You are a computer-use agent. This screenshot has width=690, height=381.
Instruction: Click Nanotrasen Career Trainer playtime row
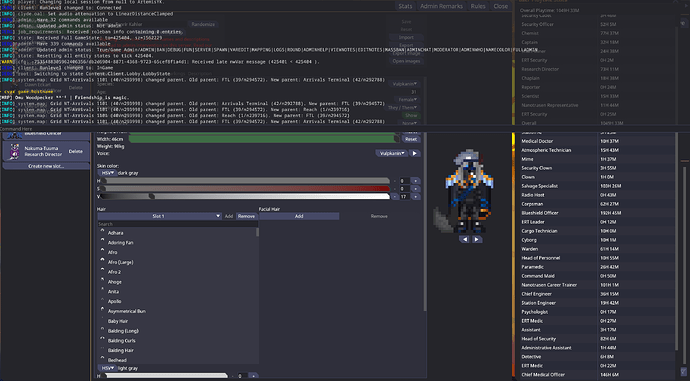[598, 285]
